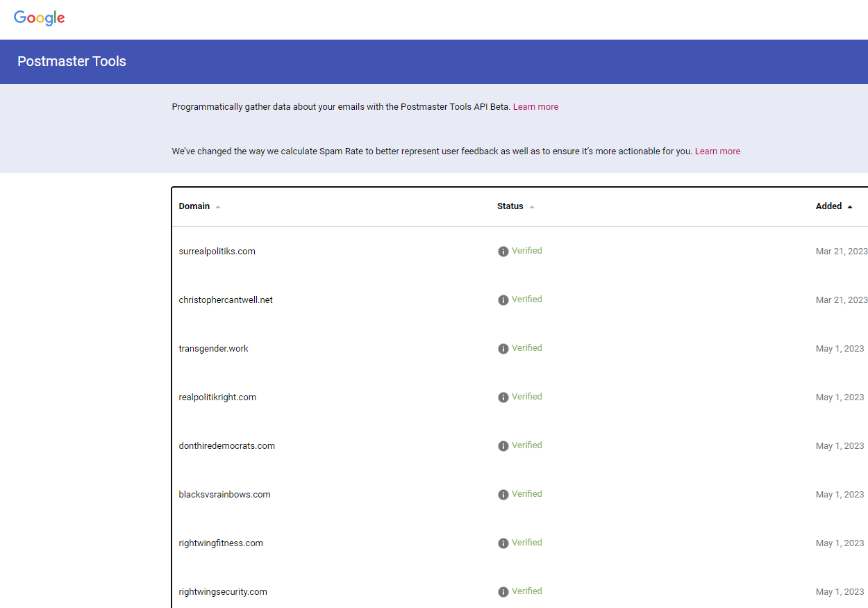
Task: Click Verified status for transgender.work
Action: (527, 348)
